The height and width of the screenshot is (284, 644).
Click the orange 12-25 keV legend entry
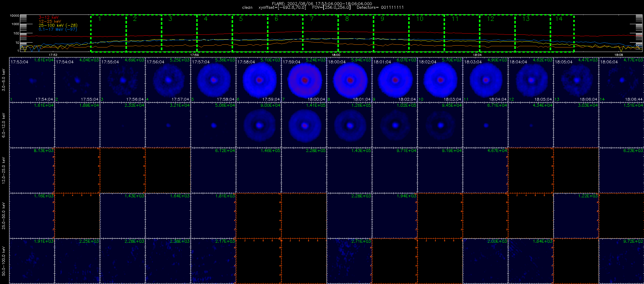pos(50,21)
